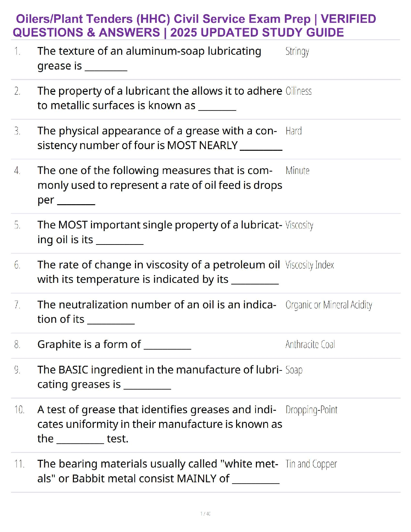The height and width of the screenshot is (532, 411).
Task: Click the page number at the bottom
Action: [x=205, y=514]
